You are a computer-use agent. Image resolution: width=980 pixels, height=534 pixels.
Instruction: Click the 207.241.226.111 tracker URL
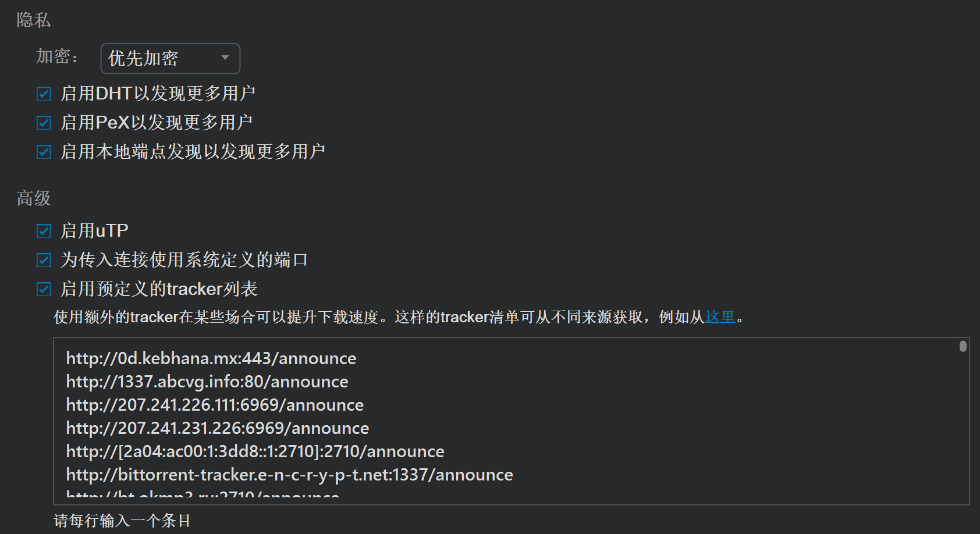pos(214,404)
